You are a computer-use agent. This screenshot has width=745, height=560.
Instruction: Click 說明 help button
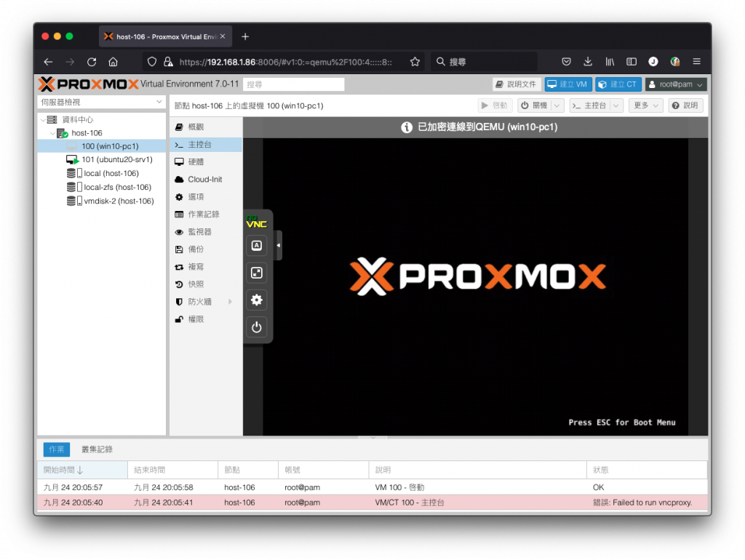click(685, 105)
